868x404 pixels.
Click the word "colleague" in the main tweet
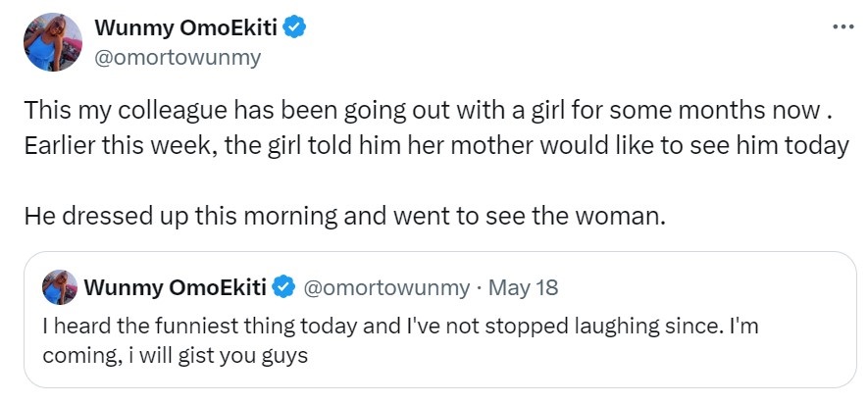click(x=158, y=110)
